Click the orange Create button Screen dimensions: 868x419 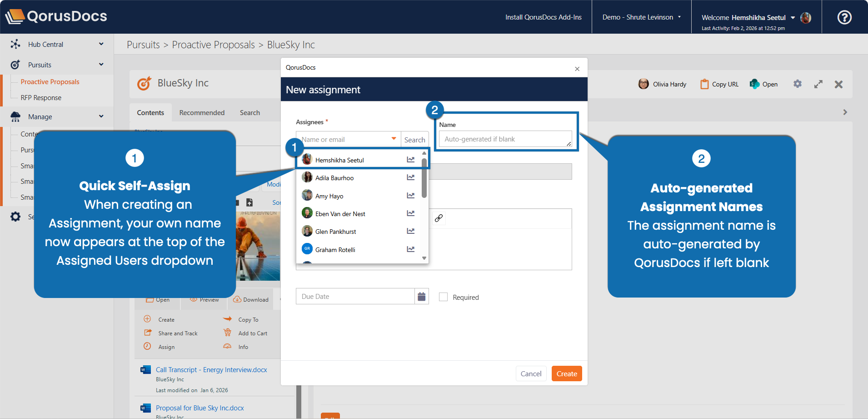pyautogui.click(x=566, y=374)
